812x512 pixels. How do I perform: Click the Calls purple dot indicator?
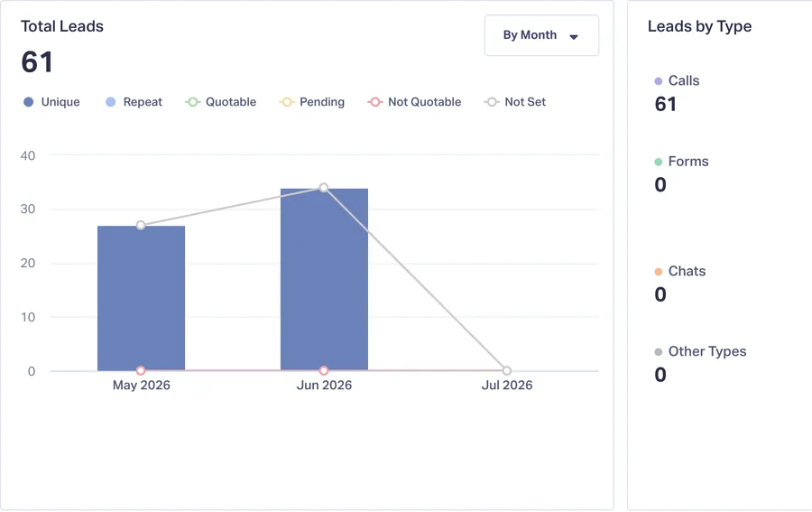tap(659, 81)
